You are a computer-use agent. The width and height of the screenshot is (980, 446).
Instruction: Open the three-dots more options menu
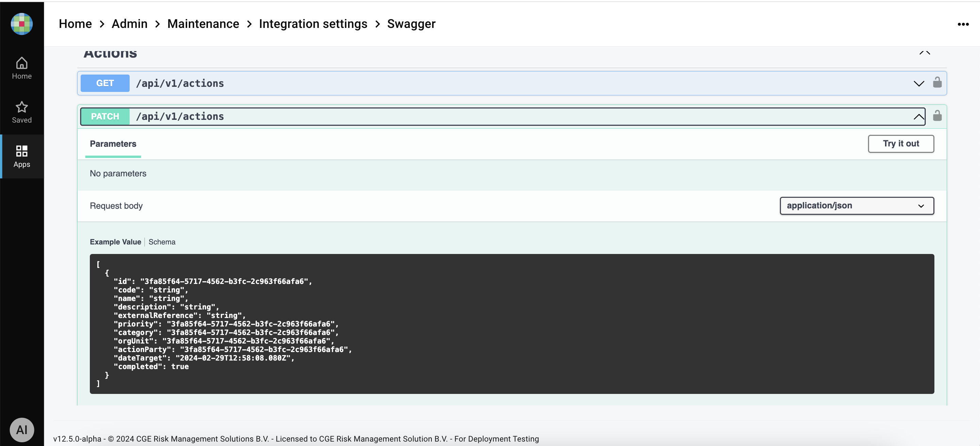(x=963, y=25)
